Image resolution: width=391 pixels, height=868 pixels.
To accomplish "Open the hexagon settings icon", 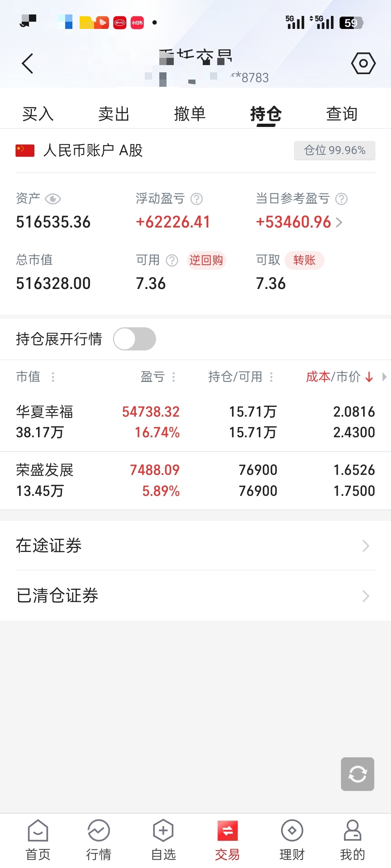I will click(363, 63).
